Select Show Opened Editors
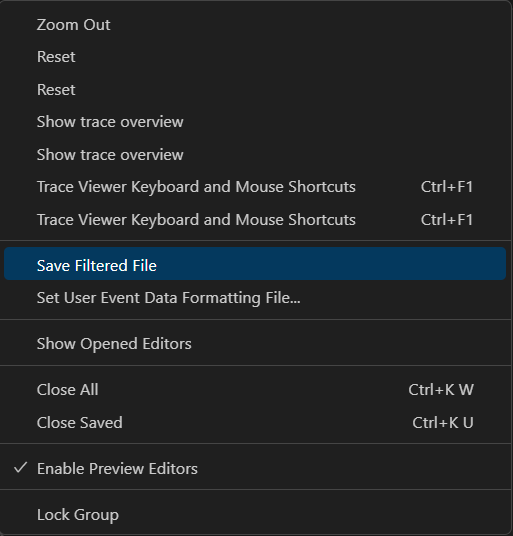Image resolution: width=513 pixels, height=536 pixels. point(255,344)
